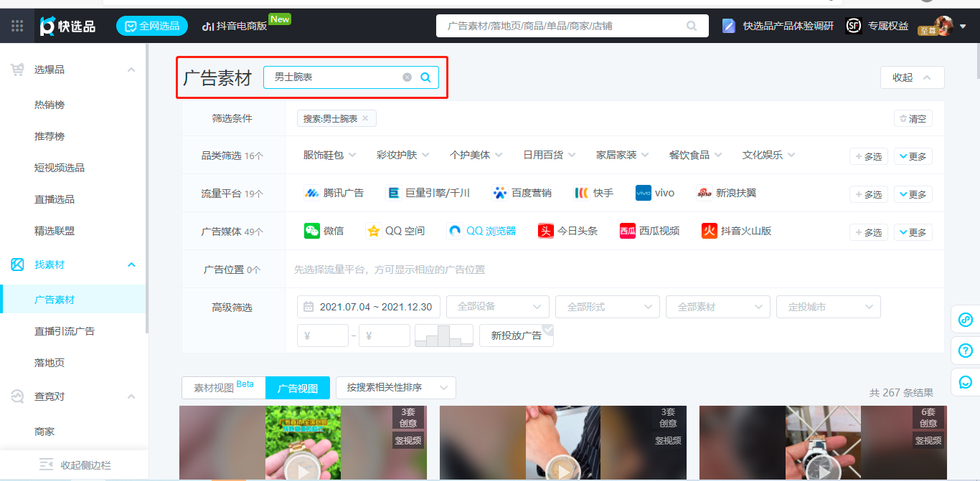
Task: Enable 多选 for 广告媒体 row
Action: pos(869,232)
